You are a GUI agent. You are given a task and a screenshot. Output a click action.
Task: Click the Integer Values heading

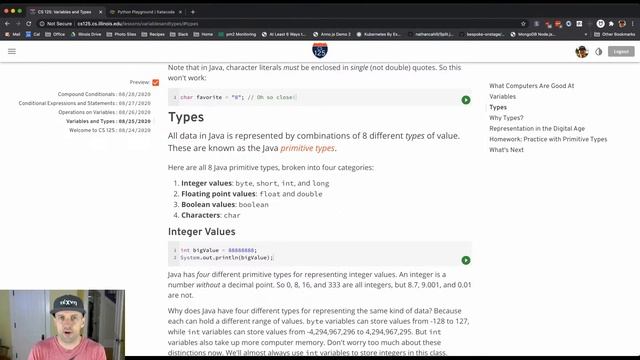(x=202, y=231)
